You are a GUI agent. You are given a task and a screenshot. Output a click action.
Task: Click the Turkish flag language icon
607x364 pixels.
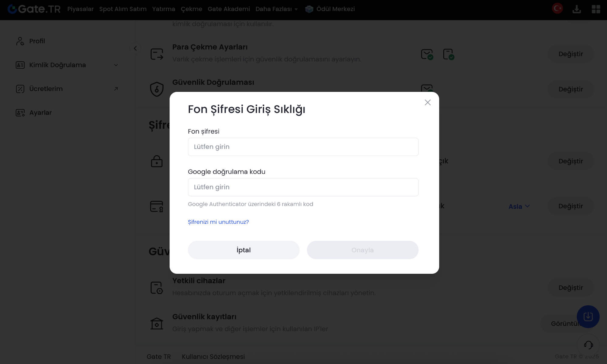557,9
